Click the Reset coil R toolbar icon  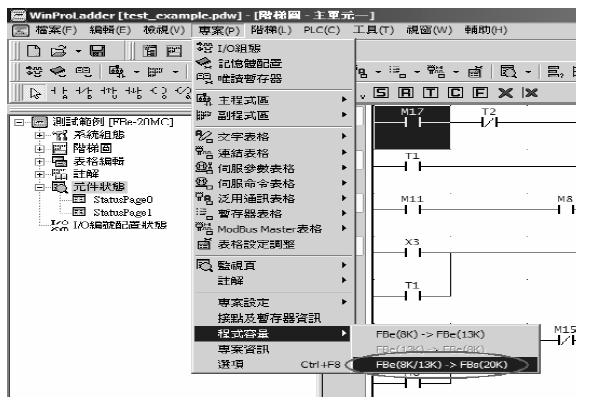point(406,93)
